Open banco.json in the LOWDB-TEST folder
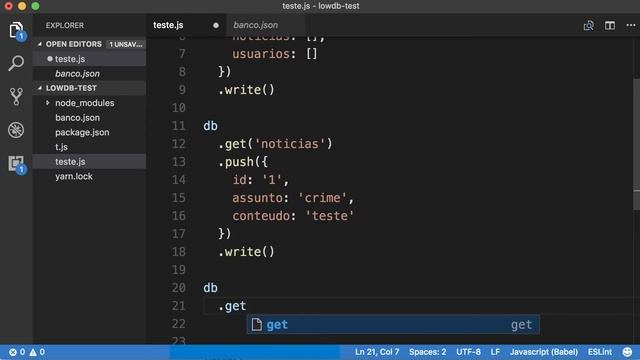The width and height of the screenshot is (640, 360). pos(89,118)
